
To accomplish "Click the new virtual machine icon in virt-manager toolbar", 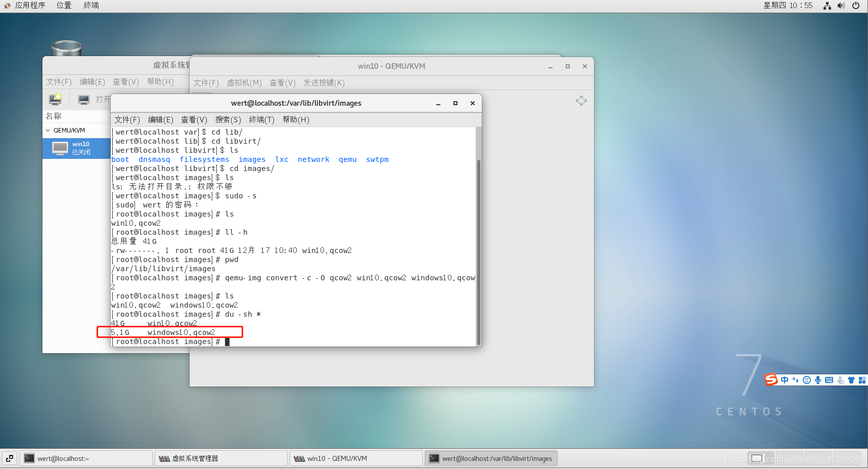I will (55, 99).
